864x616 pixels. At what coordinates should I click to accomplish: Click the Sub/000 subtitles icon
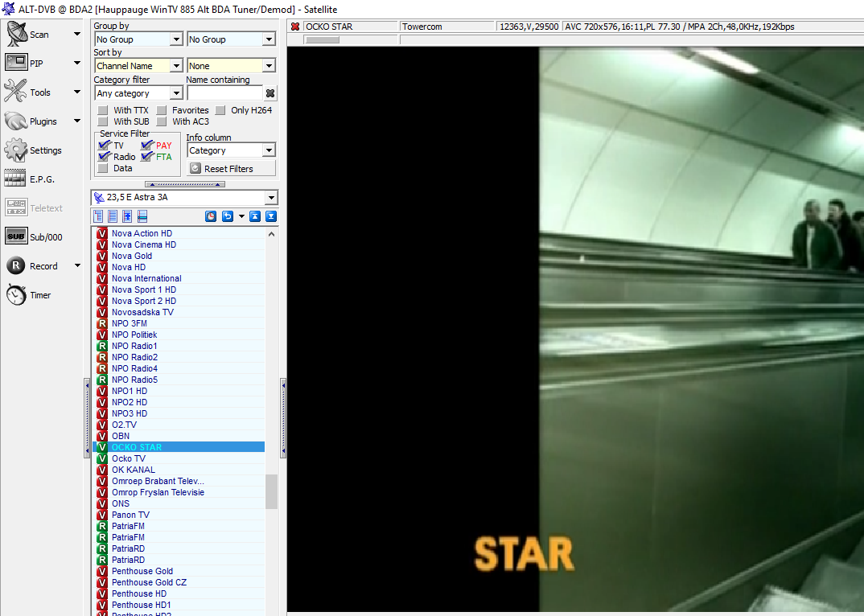17,237
